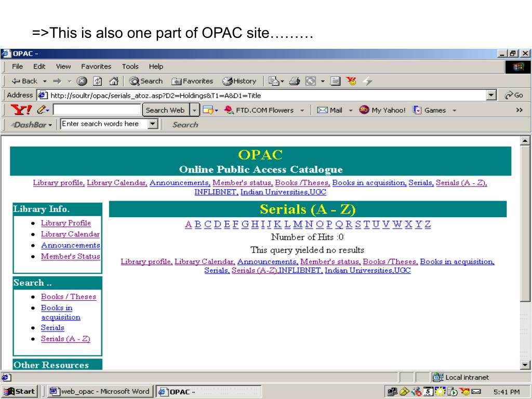Viewport: 532px width, 399px height.
Task: Open Books in acquisition sidebar link
Action: pyautogui.click(x=61, y=312)
